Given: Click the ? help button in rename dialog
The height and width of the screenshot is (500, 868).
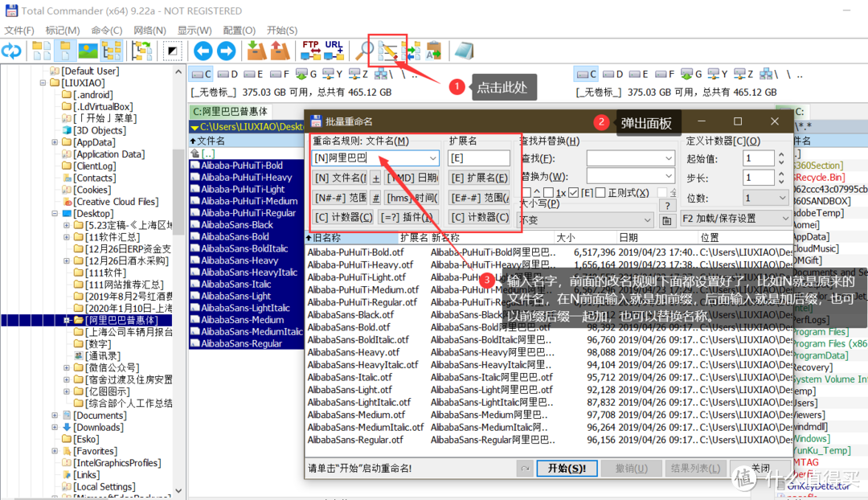Looking at the screenshot, I should coord(667,206).
